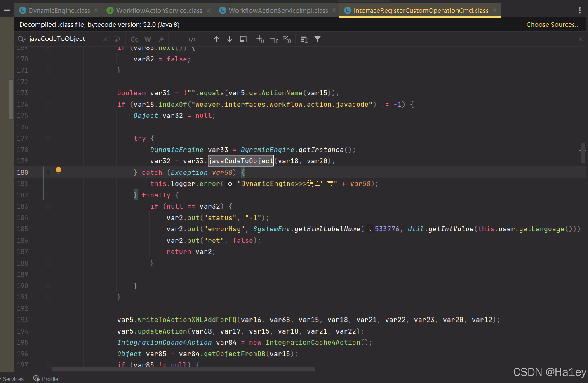The height and width of the screenshot is (383, 588).
Task: Collapse the finally block at line 182
Action: pyautogui.click(x=48, y=195)
